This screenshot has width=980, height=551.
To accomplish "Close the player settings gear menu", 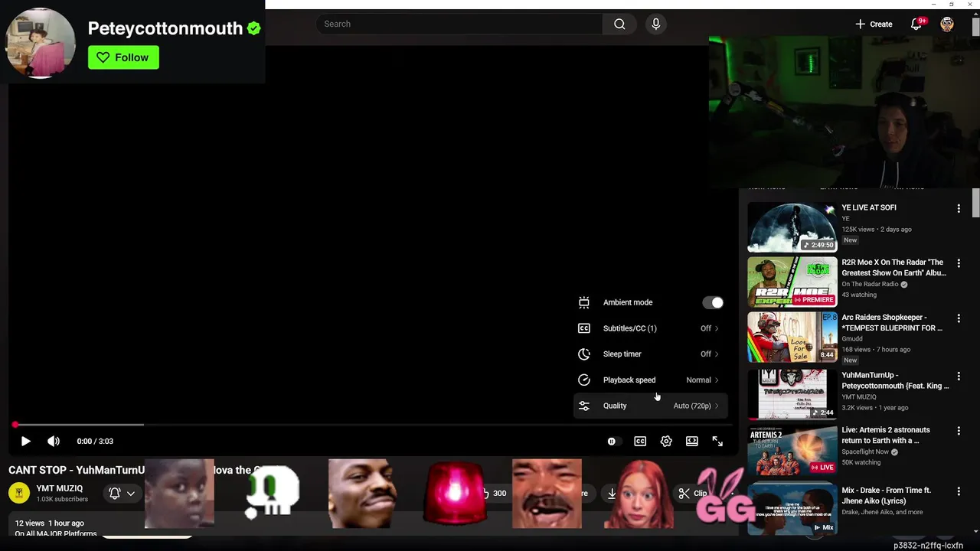I will pos(666,441).
